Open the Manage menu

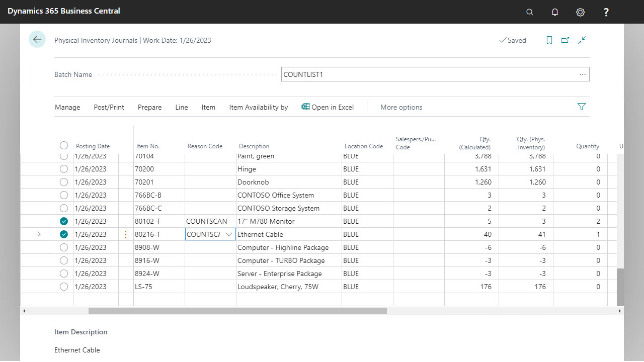67,107
